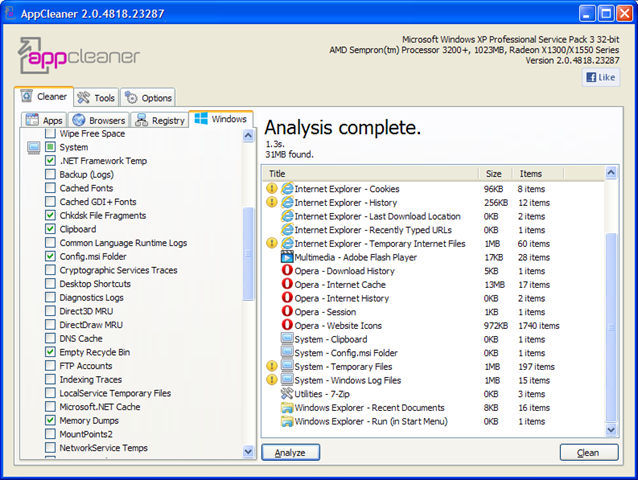Click IE icon for Recently Typed URLs
The height and width of the screenshot is (480, 638).
[287, 230]
